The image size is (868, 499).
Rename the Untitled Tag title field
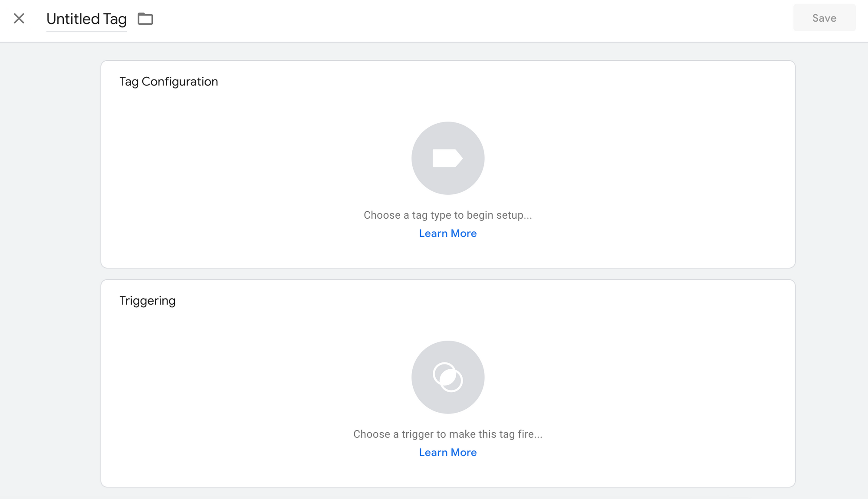(86, 19)
